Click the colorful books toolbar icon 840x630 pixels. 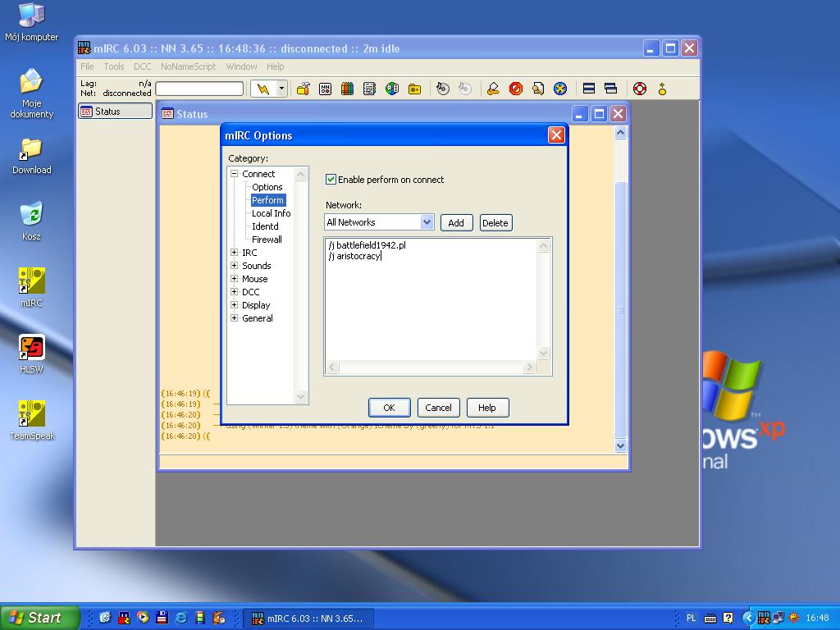click(347, 89)
